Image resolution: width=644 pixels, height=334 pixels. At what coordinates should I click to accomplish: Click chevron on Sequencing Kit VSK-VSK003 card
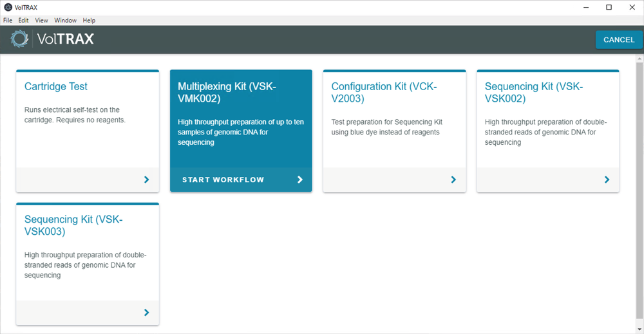tap(147, 312)
